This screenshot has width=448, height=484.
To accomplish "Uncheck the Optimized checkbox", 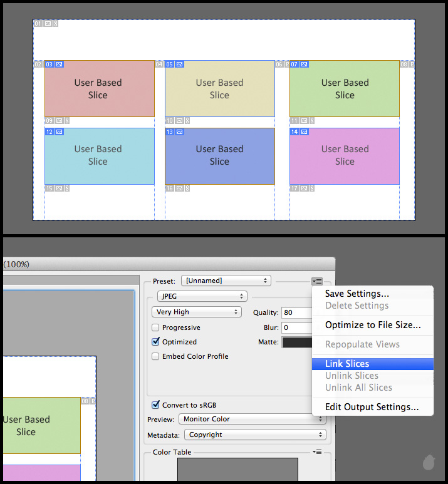I will [156, 342].
